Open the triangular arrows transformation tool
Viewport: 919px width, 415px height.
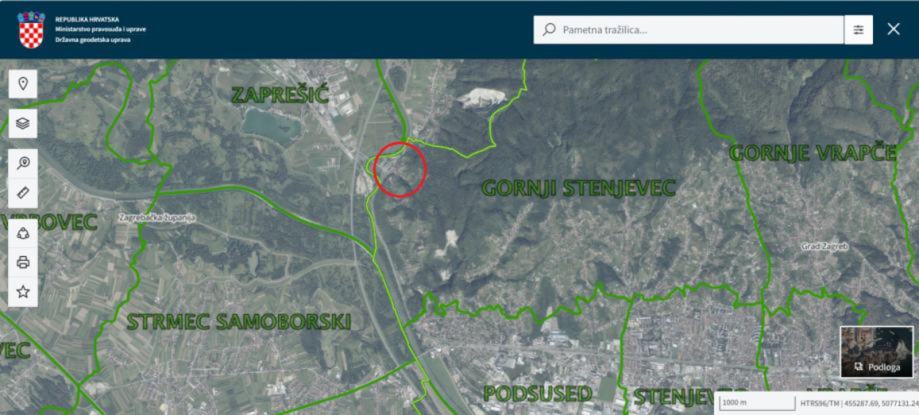(x=23, y=233)
